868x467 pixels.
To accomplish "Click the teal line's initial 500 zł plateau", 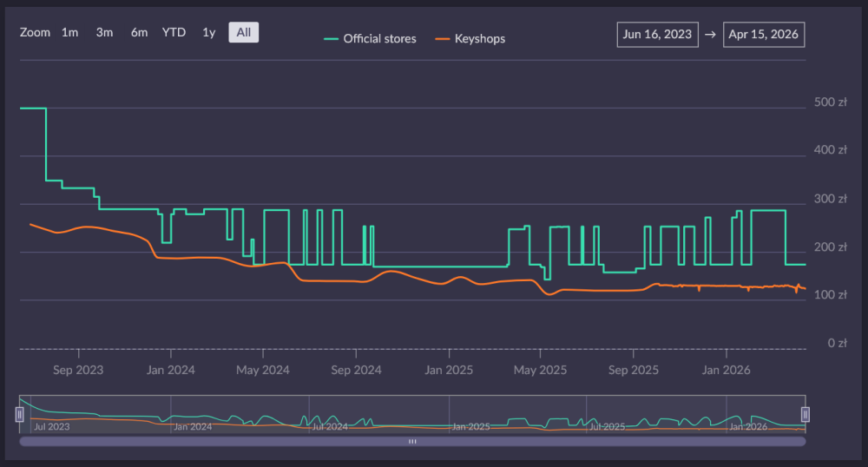I will pyautogui.click(x=32, y=108).
